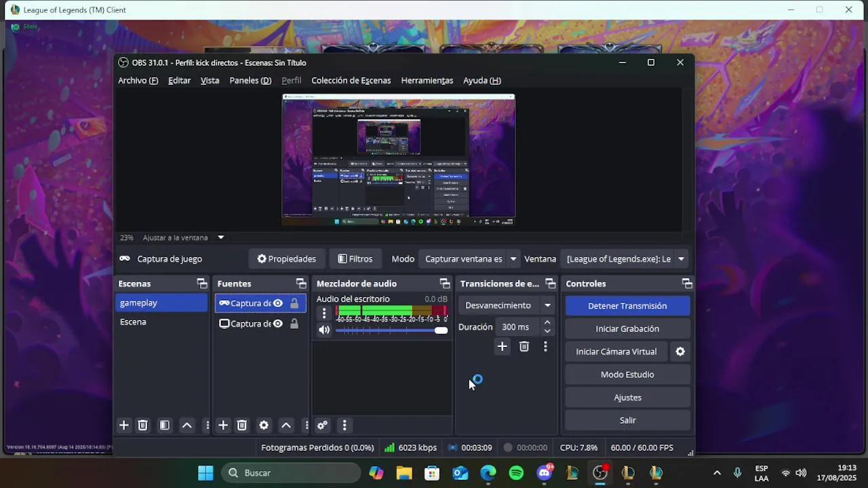Add a transition with plus icon
Screen dimensions: 868x488
(x=502, y=346)
